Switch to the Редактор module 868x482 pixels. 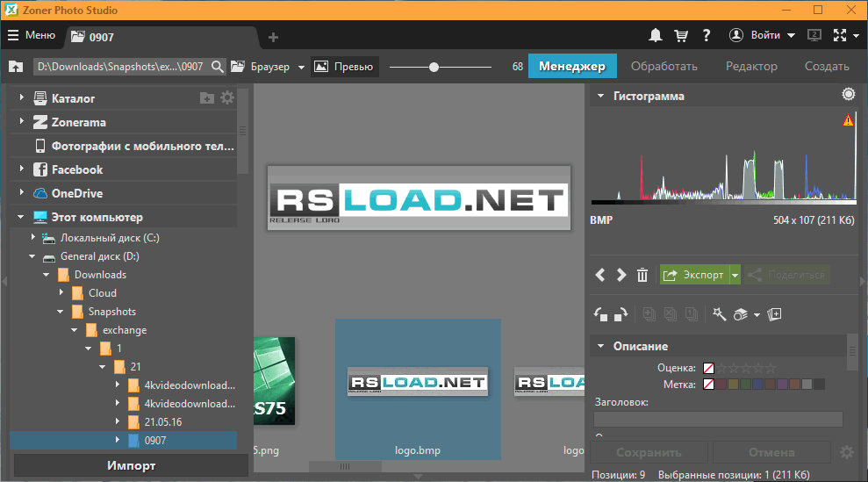(752, 66)
